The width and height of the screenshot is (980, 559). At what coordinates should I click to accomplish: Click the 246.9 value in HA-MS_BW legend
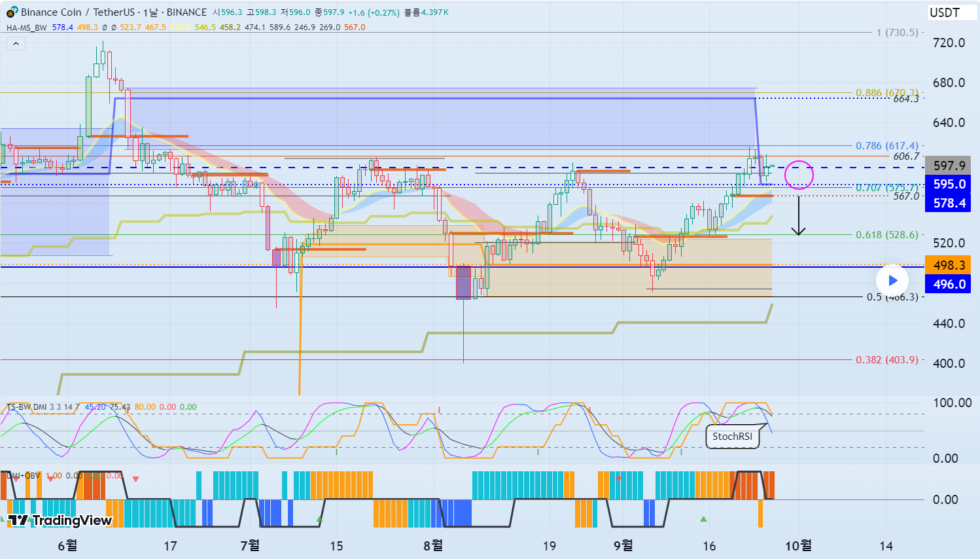click(x=305, y=27)
